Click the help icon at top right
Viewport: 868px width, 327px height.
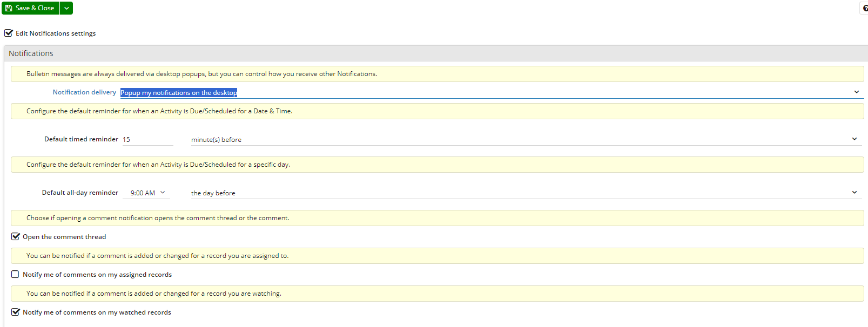(x=865, y=8)
